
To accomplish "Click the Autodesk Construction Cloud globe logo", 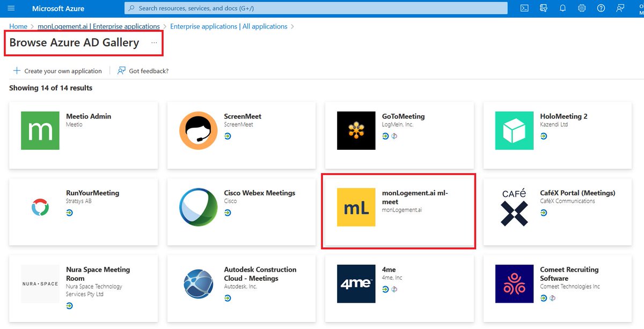I will (x=198, y=284).
